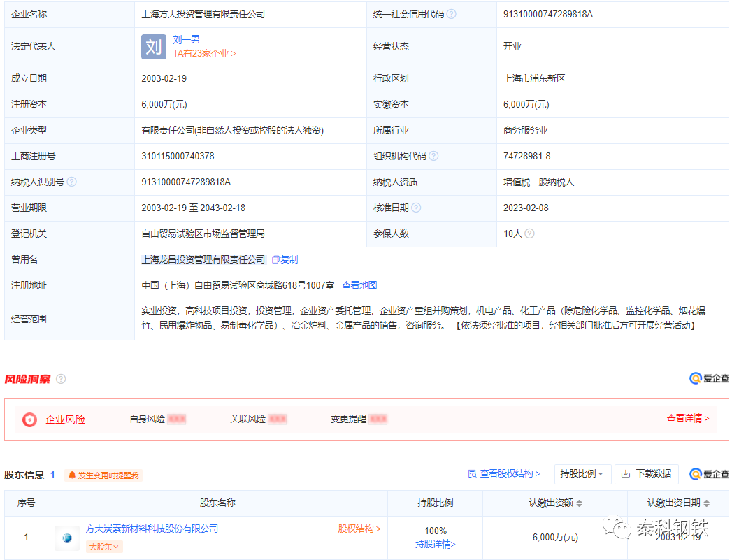
Task: Select 6,000万(元) paid-in capital value
Action: click(526, 105)
